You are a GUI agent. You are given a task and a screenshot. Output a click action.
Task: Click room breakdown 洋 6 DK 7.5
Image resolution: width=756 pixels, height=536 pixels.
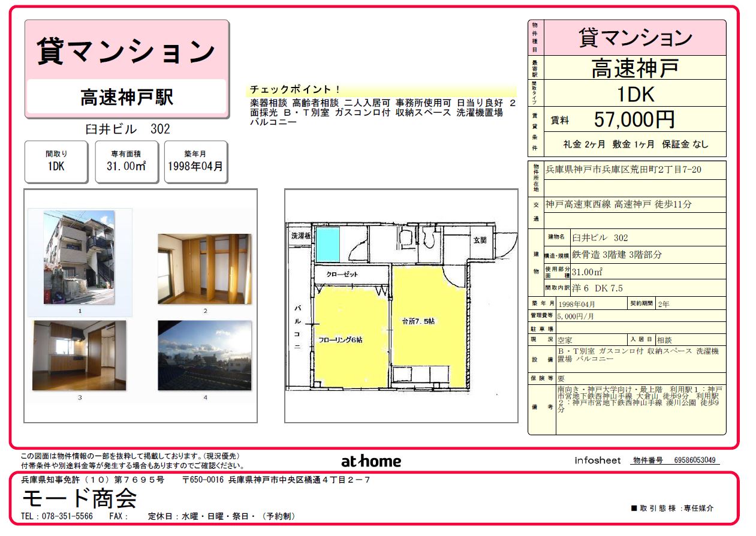click(598, 288)
